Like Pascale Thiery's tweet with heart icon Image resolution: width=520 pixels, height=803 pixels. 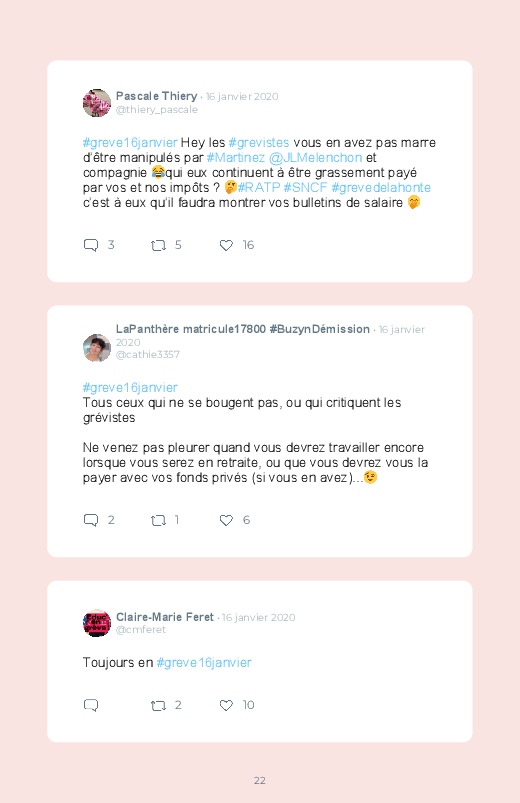tap(226, 245)
